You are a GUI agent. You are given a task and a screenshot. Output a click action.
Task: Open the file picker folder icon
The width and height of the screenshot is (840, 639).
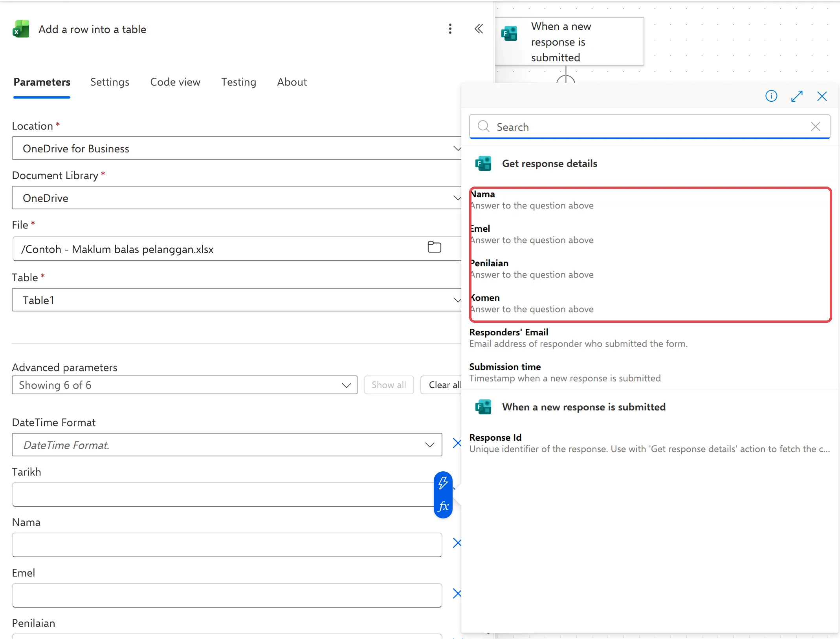click(434, 247)
